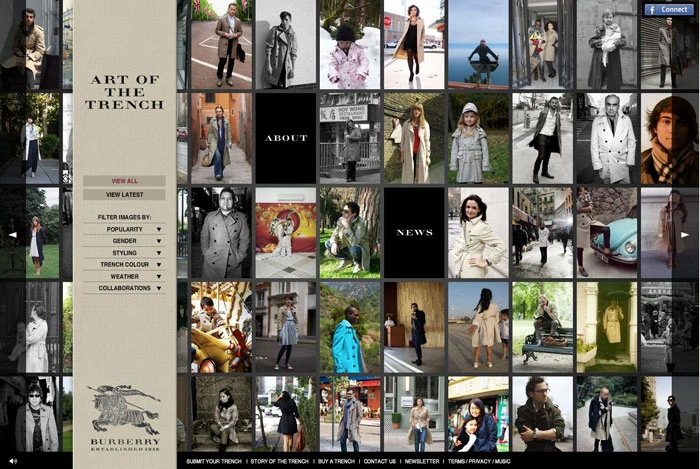Expand the Collaborations filter dropdown
The image size is (700, 469).
click(x=130, y=288)
